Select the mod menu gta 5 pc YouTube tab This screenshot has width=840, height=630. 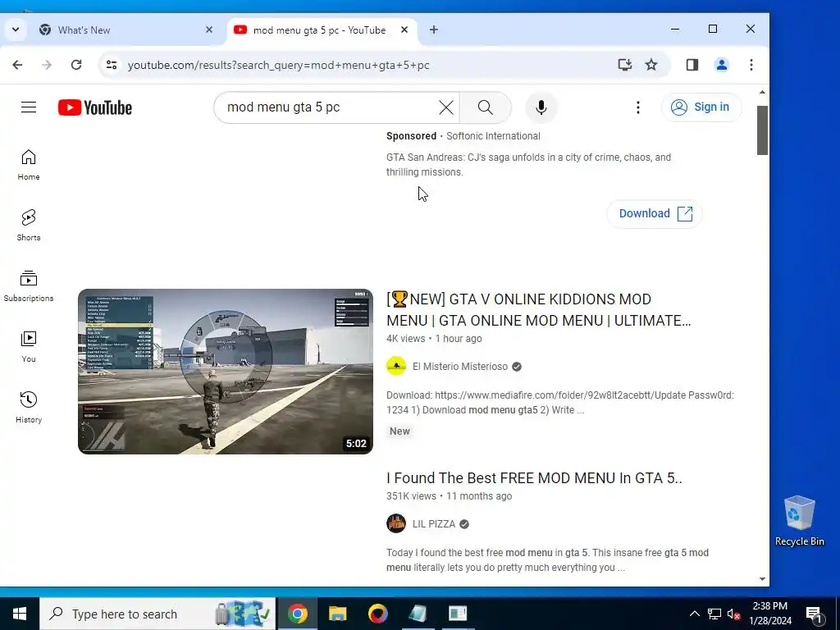322,30
